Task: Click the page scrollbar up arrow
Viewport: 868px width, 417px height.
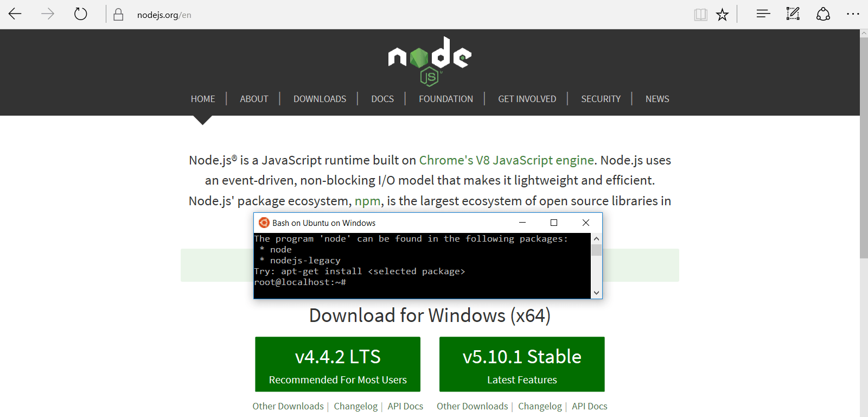Action: (x=864, y=33)
